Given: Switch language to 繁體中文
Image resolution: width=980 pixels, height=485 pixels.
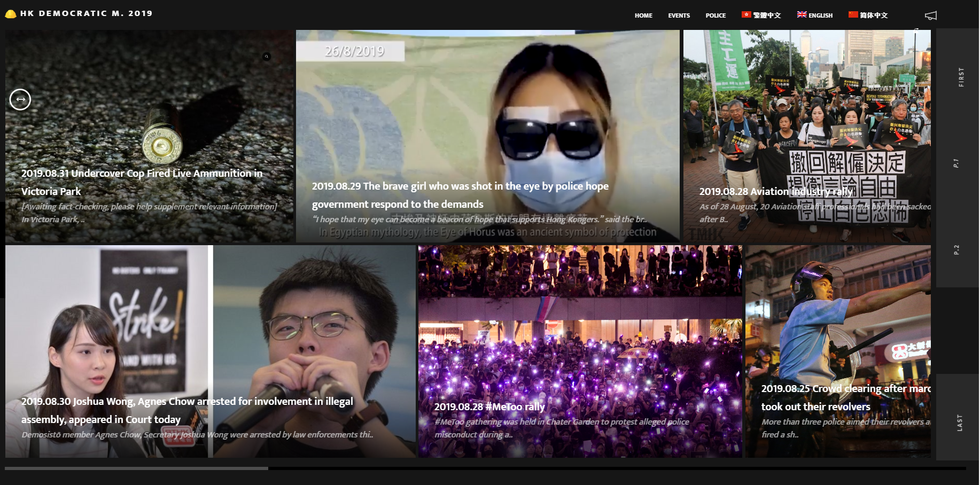Looking at the screenshot, I should [767, 15].
